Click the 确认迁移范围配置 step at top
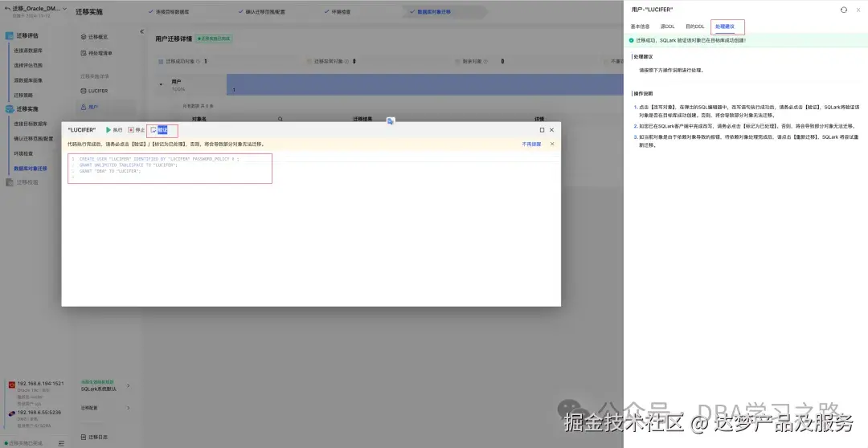This screenshot has width=868, height=448. click(262, 11)
